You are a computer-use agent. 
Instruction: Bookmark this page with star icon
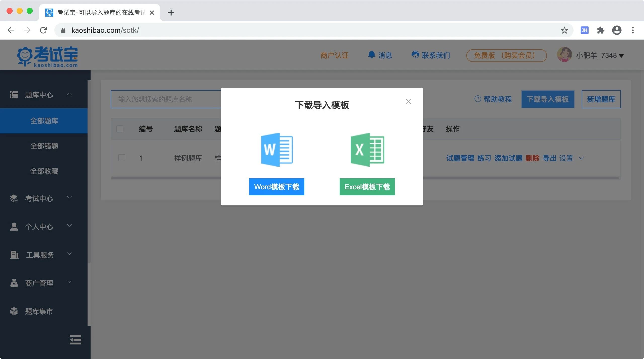[564, 30]
